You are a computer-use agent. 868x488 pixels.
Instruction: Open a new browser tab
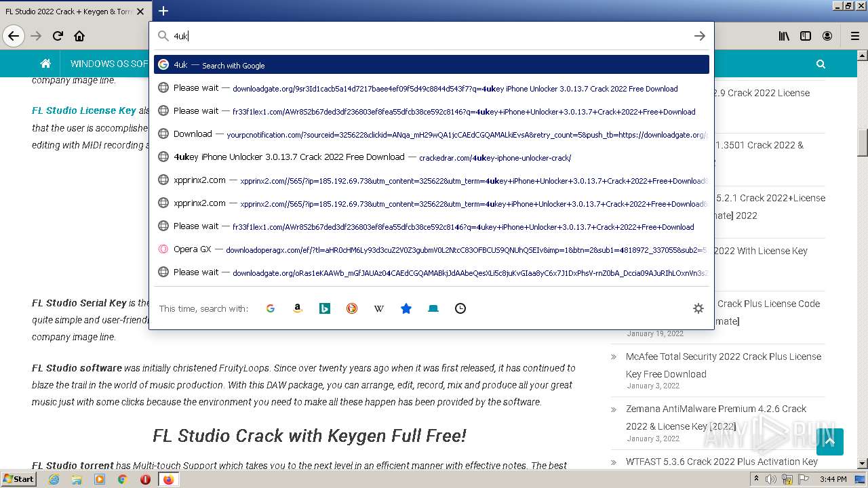click(163, 11)
